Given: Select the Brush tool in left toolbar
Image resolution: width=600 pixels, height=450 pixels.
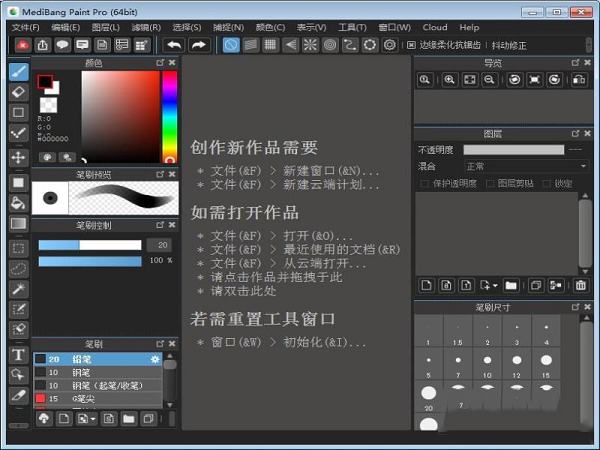Looking at the screenshot, I should tap(19, 72).
